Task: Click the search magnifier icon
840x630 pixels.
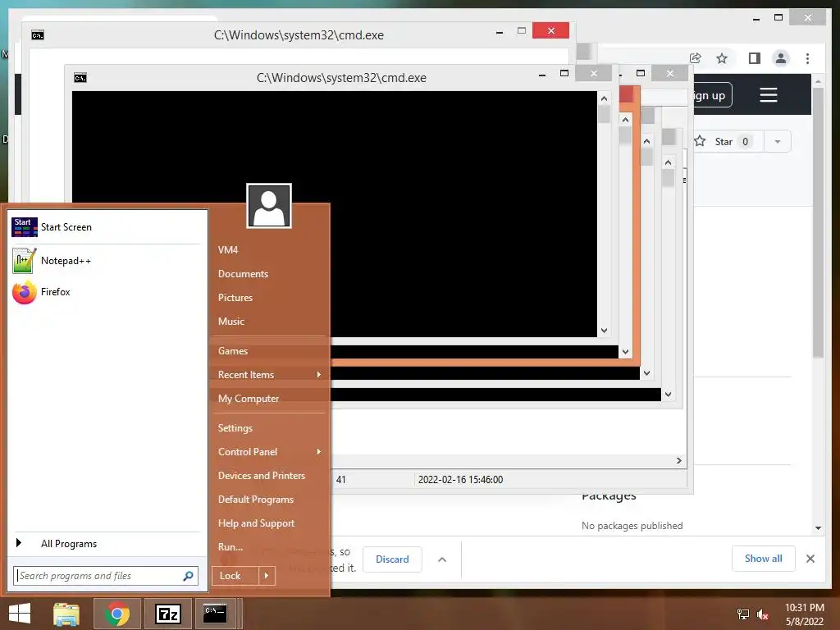Action: (188, 576)
